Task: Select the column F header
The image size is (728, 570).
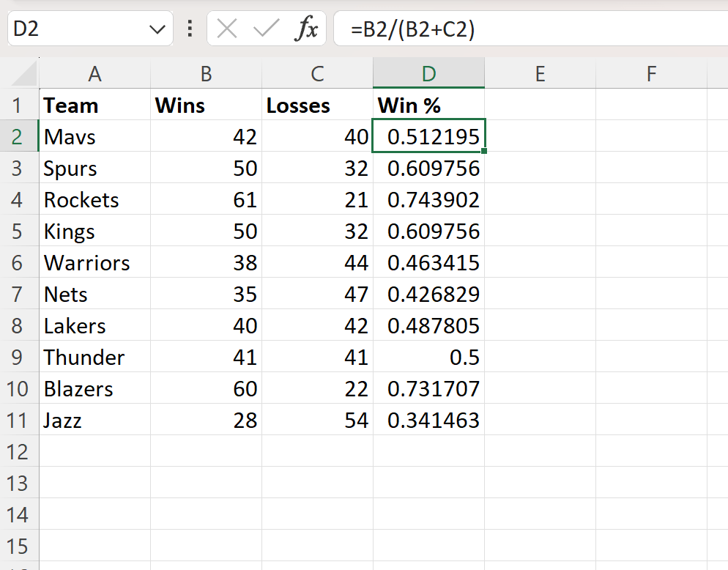Action: tap(651, 73)
